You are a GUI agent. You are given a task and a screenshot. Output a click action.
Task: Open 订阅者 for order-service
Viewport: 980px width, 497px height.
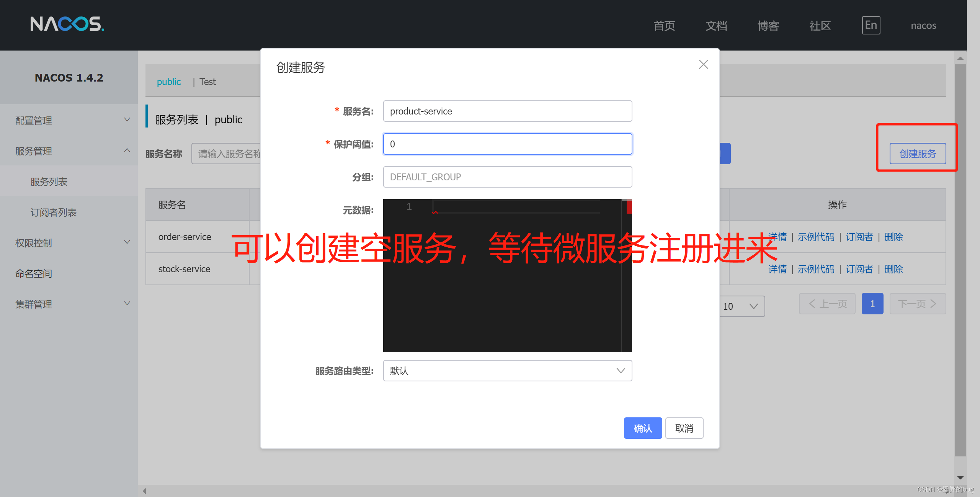(859, 237)
